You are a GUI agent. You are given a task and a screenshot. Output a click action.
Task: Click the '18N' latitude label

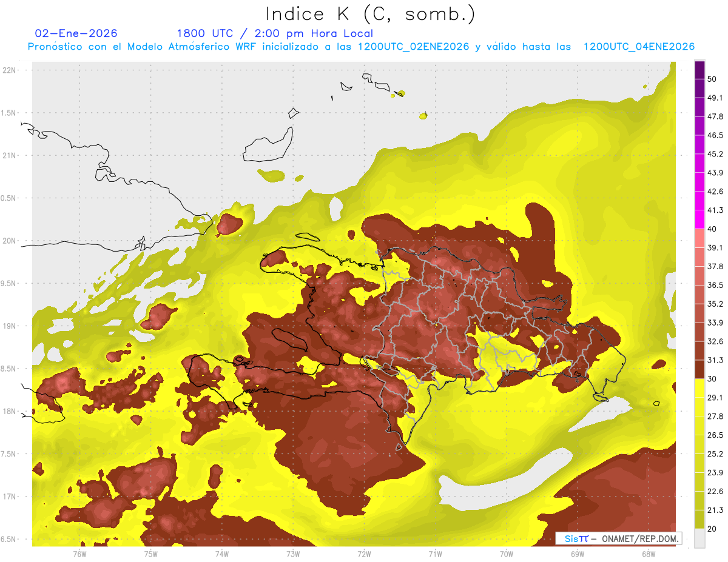[x=9, y=412]
